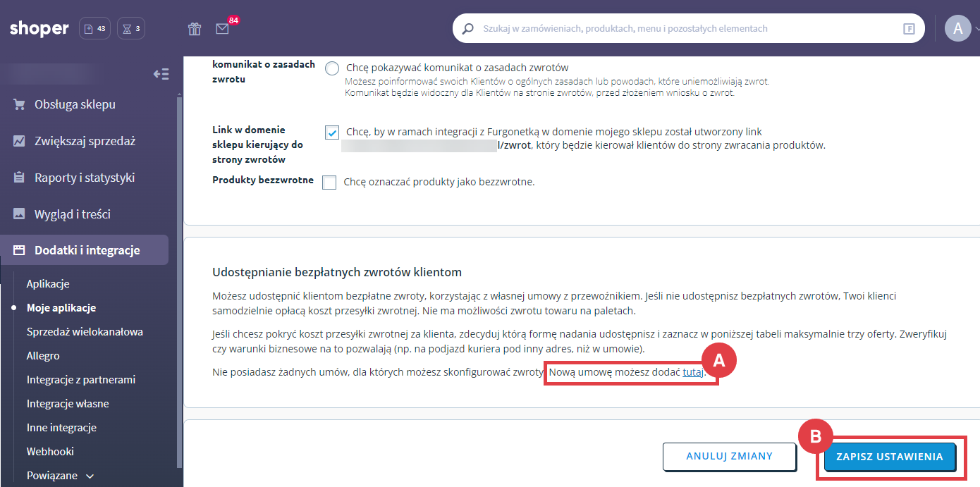Expand the 'Obsługa sklepu' menu section
This screenshot has width=980, height=487.
(75, 104)
